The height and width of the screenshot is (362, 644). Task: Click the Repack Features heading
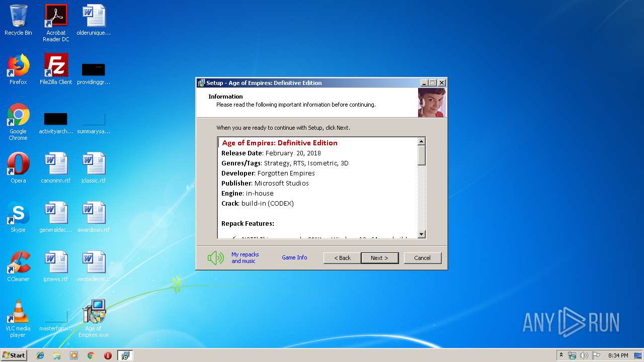tap(248, 223)
